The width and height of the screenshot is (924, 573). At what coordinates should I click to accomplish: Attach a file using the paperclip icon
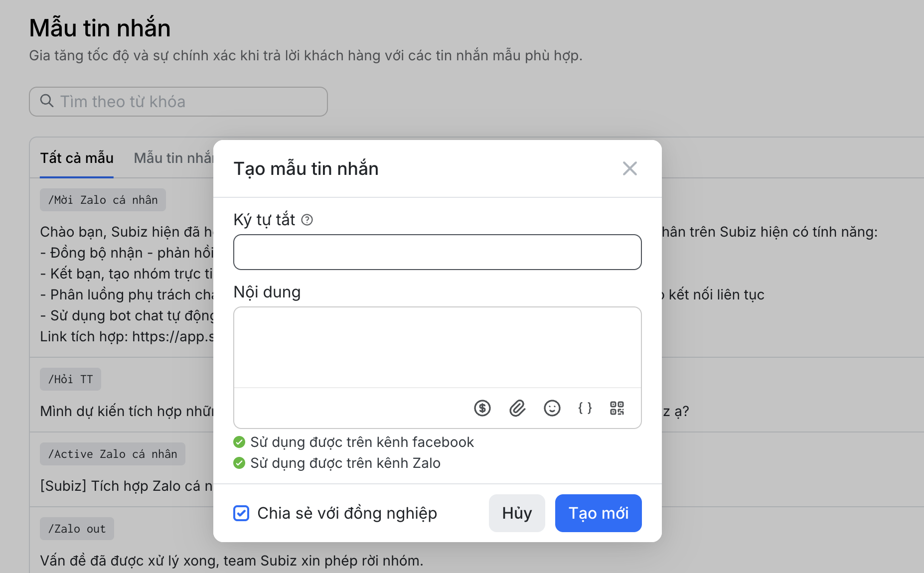click(x=517, y=408)
